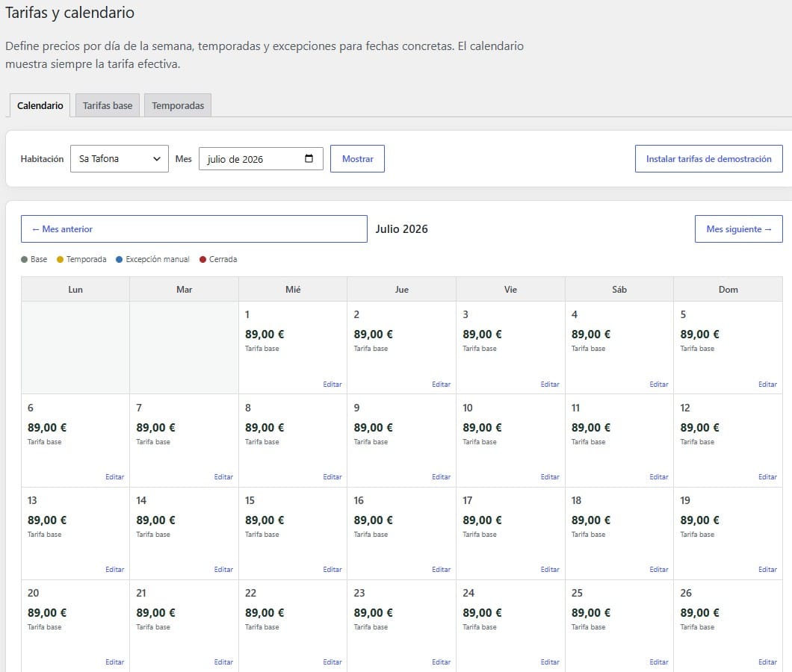Edit the rate for July 17
This screenshot has width=792, height=672.
point(550,569)
